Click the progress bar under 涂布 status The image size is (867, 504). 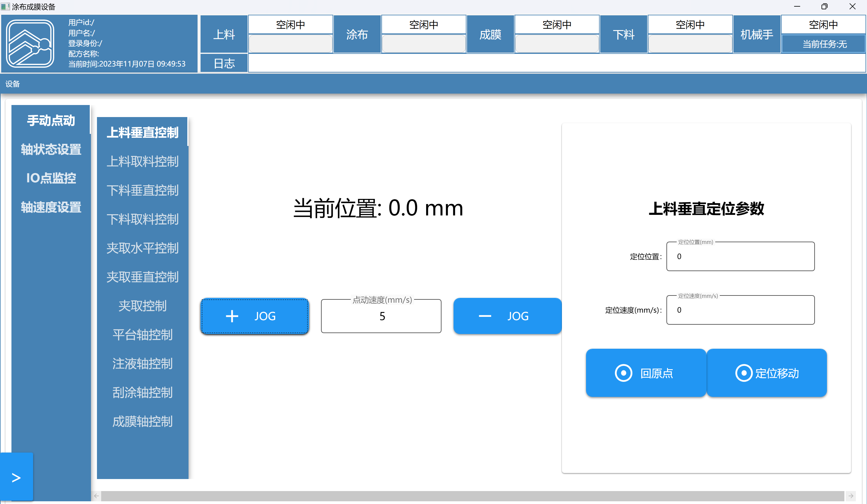pyautogui.click(x=423, y=44)
